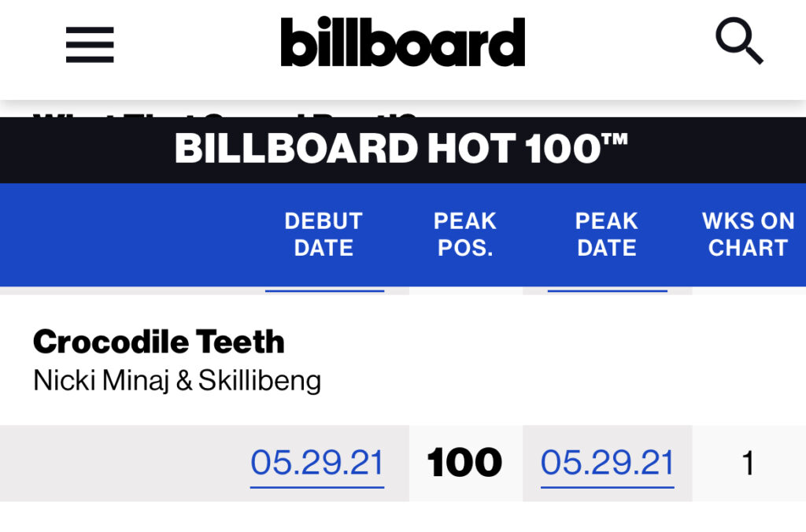Select the peak position value 100
The height and width of the screenshot is (532, 806).
465,463
